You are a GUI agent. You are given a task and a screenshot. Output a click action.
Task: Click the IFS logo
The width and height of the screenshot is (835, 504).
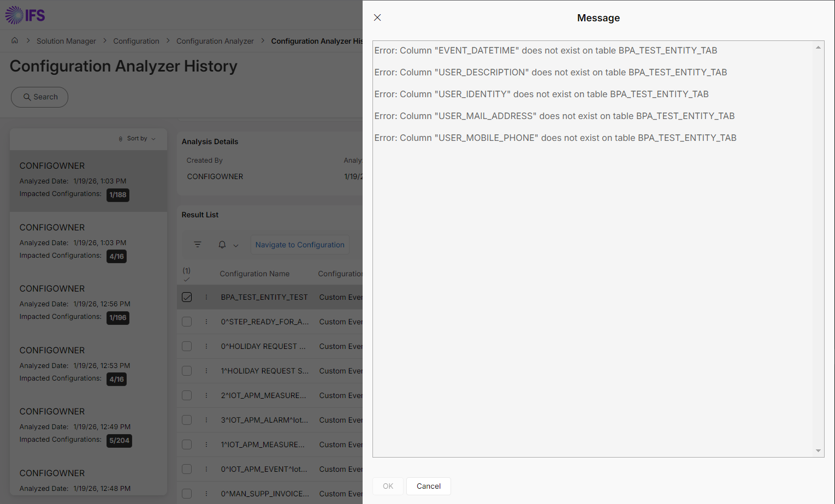coord(25,15)
